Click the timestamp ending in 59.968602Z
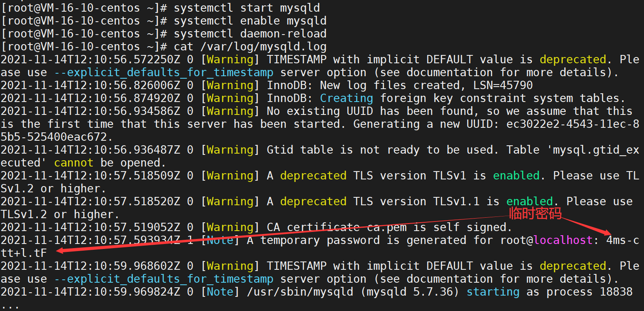644x311 pixels. pyautogui.click(x=90, y=266)
